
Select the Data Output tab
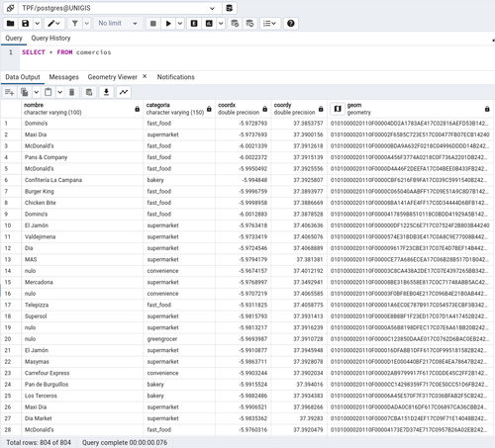23,77
